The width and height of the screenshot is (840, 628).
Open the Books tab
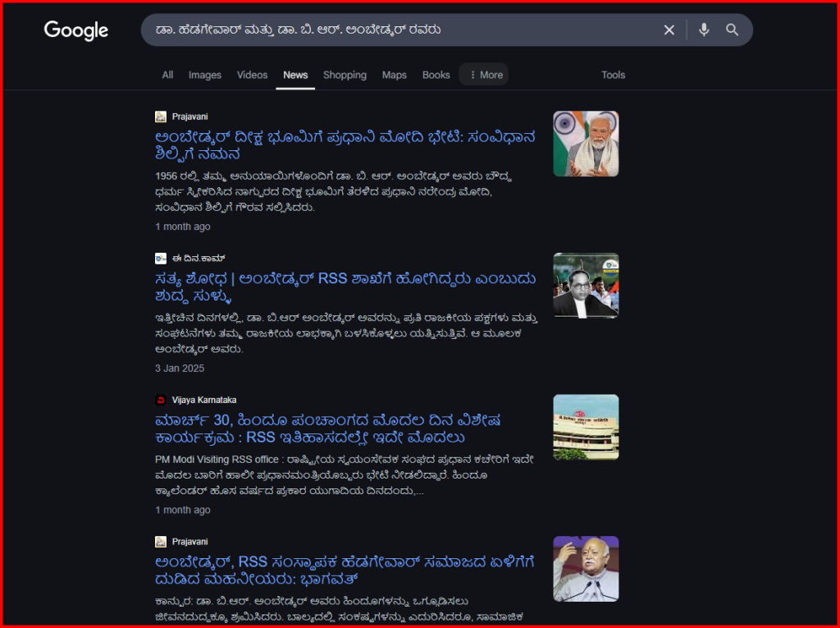(x=436, y=75)
